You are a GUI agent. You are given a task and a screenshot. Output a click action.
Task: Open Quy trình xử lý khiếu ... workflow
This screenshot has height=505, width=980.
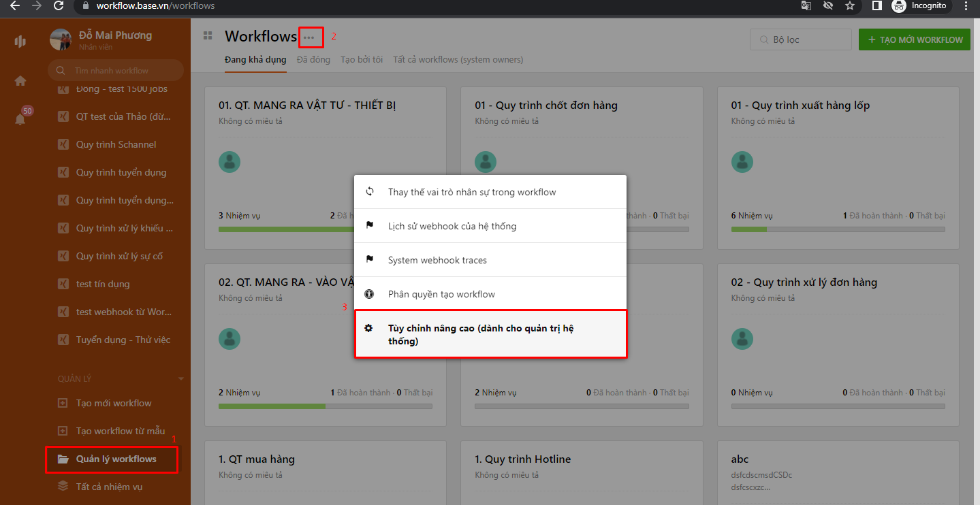(x=124, y=228)
